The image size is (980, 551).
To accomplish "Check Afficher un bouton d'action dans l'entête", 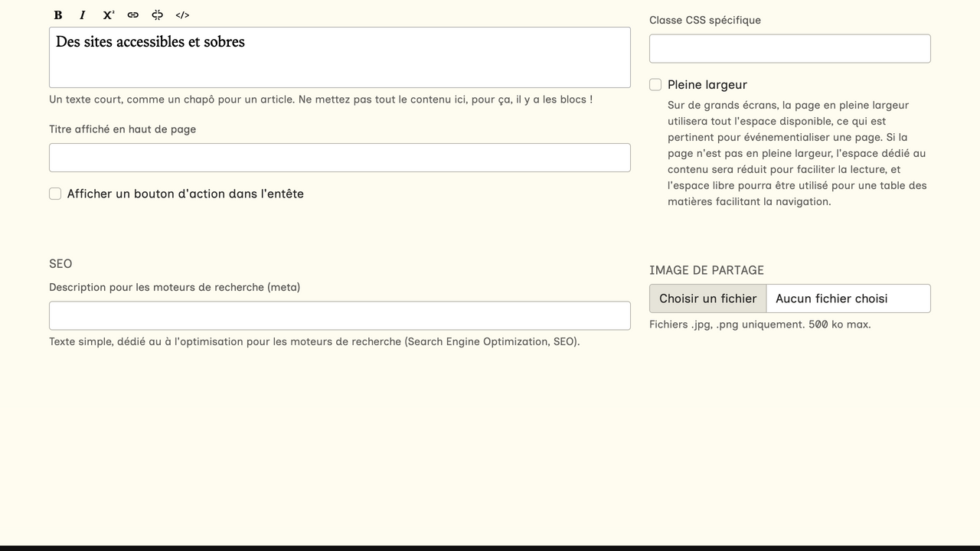I will tap(55, 194).
